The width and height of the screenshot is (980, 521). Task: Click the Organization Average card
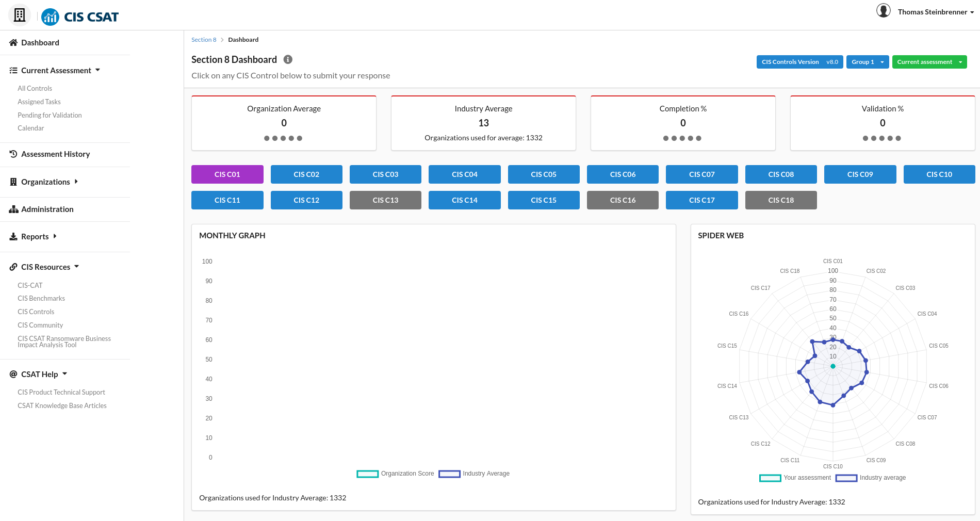coord(284,123)
